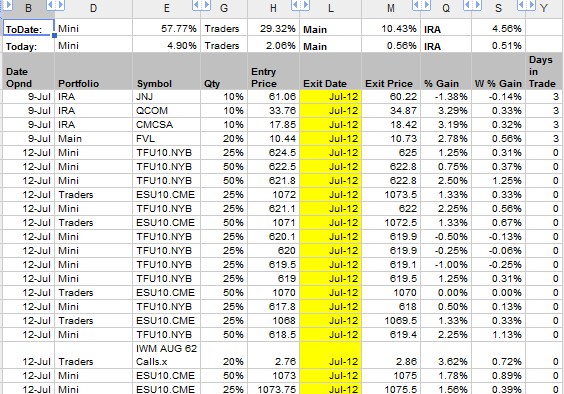The height and width of the screenshot is (394, 564).
Task: Click the 57.77% ToDate Mini value
Action: tap(167, 28)
